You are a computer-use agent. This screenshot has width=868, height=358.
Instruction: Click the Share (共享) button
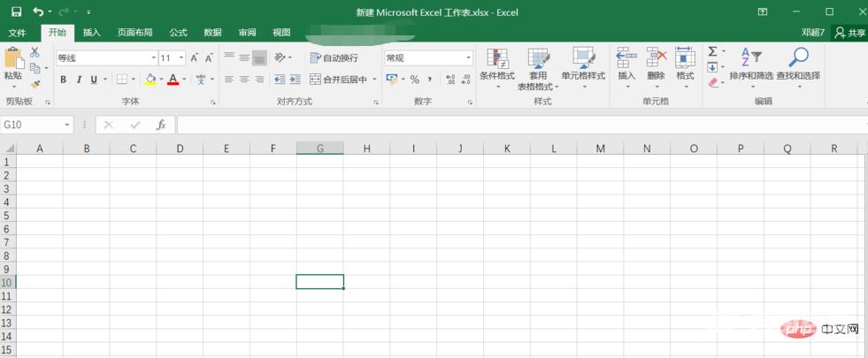(x=850, y=33)
